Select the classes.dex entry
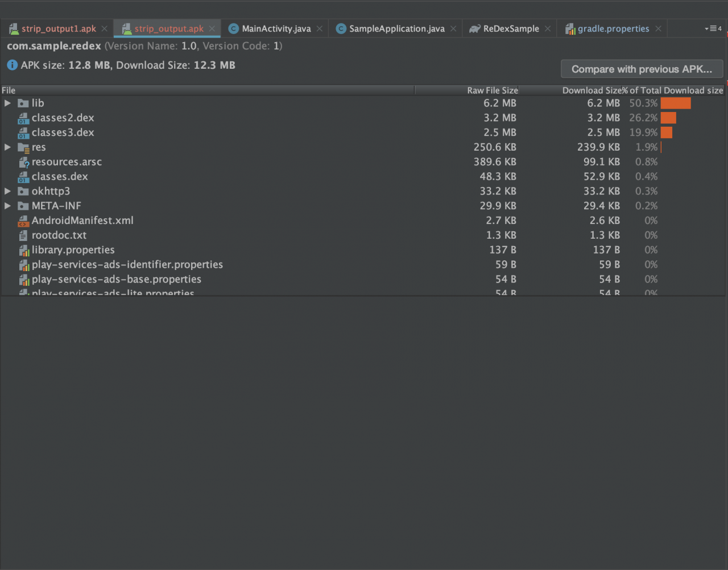This screenshot has height=570, width=728. tap(363, 176)
